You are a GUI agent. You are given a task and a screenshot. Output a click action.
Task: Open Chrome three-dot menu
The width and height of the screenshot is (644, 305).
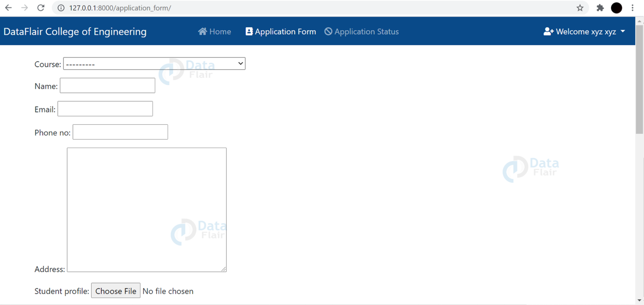coord(633,8)
